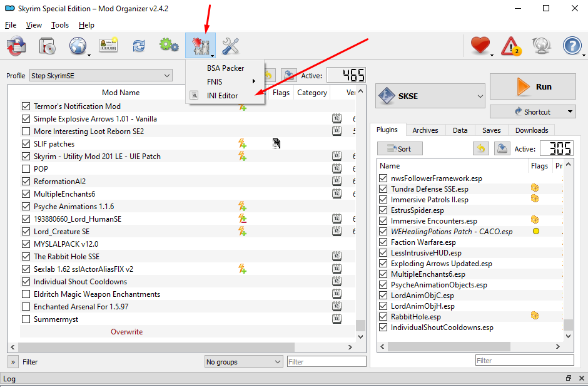The height and width of the screenshot is (387, 588).
Task: Open the File menu
Action: pyautogui.click(x=11, y=25)
